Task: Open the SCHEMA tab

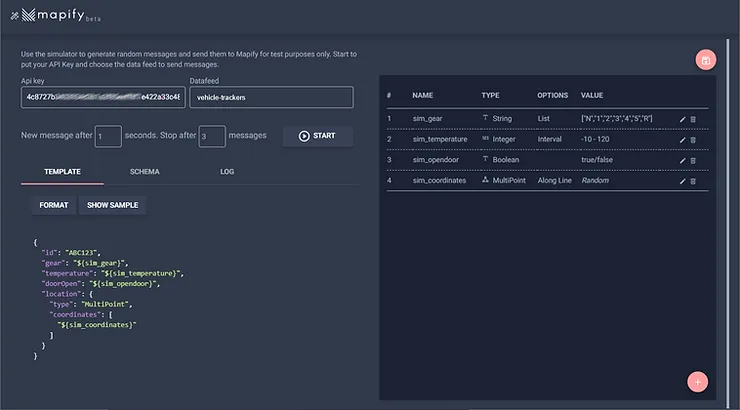Action: coord(144,172)
